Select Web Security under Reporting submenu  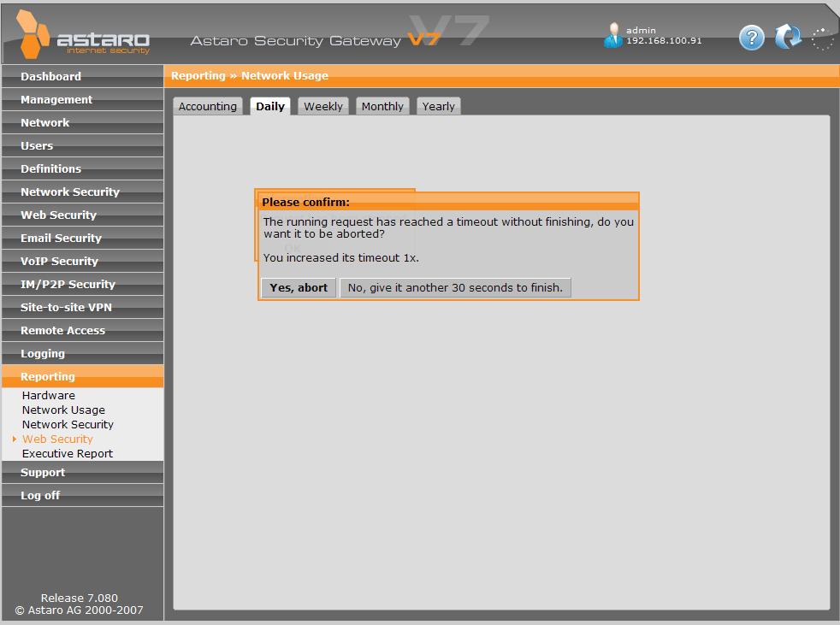(x=57, y=439)
